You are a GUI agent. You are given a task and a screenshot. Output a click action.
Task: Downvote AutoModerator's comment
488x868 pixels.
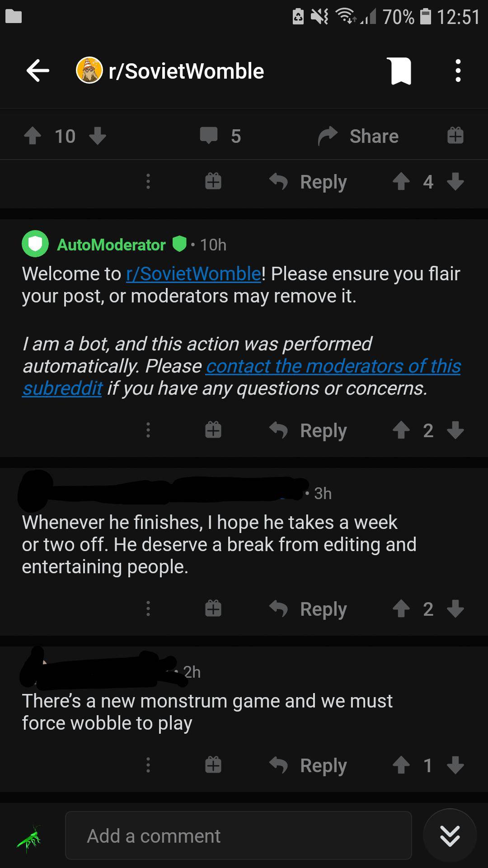click(455, 431)
